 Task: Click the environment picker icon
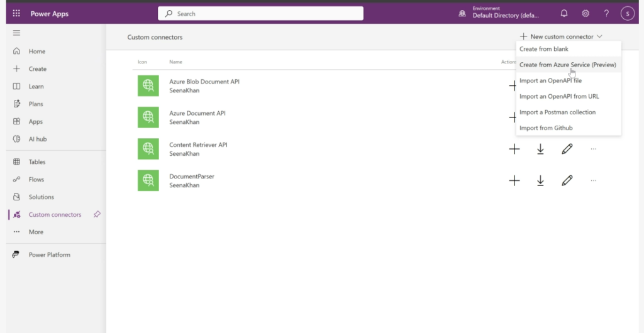462,14
